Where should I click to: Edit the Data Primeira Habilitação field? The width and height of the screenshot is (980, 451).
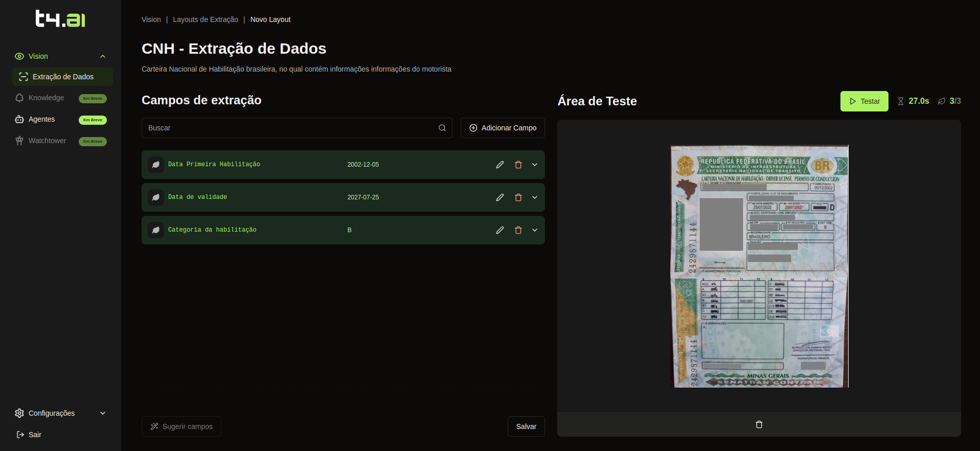[499, 165]
